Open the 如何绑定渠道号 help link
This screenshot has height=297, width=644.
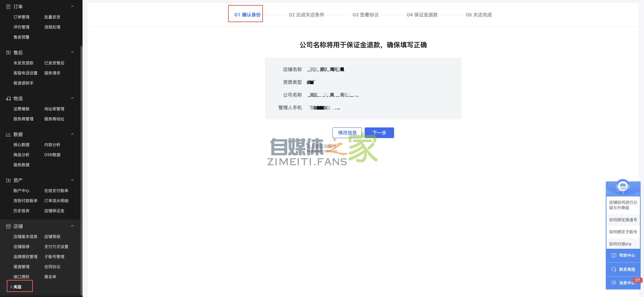pos(623,220)
